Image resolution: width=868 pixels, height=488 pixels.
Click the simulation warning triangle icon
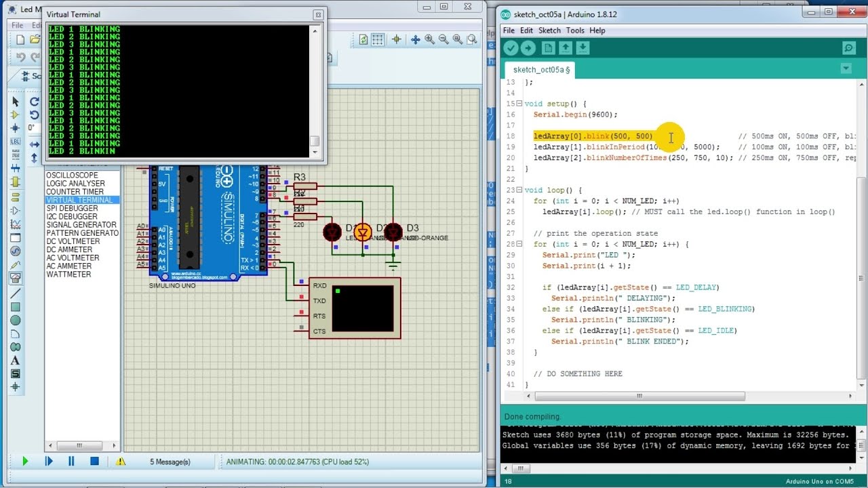coord(121,462)
